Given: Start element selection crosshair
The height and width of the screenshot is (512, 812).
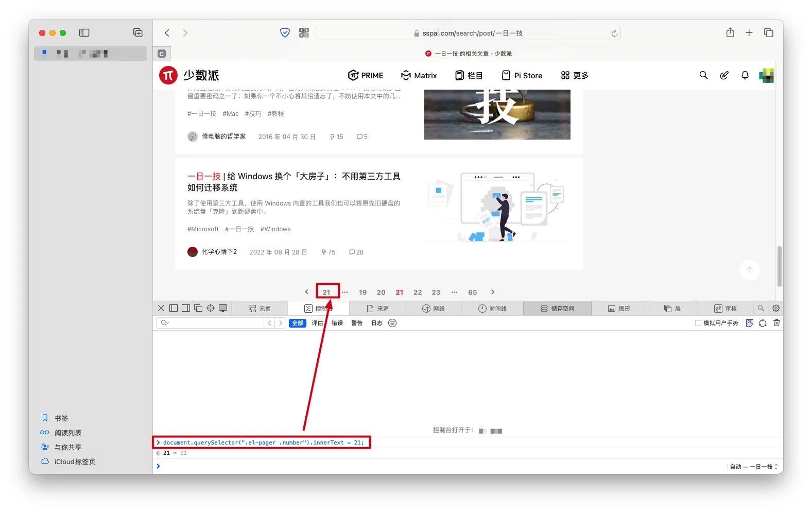Looking at the screenshot, I should coord(211,308).
